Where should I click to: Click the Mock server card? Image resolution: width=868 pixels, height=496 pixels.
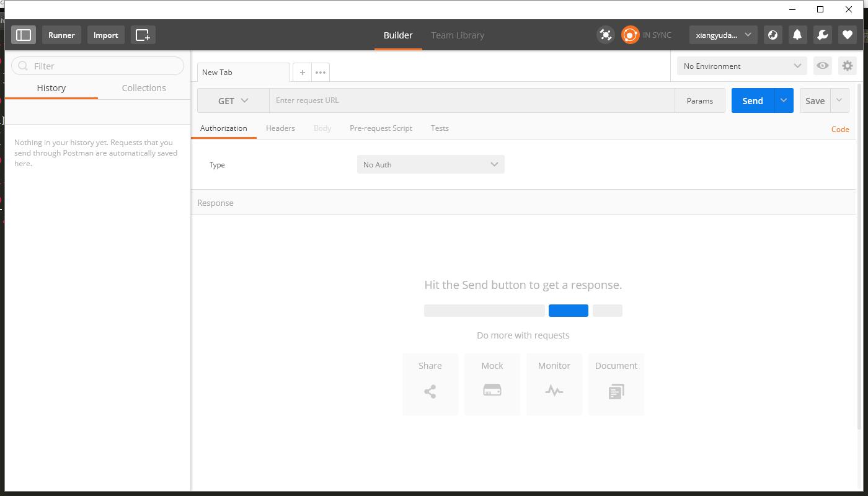pyautogui.click(x=492, y=384)
